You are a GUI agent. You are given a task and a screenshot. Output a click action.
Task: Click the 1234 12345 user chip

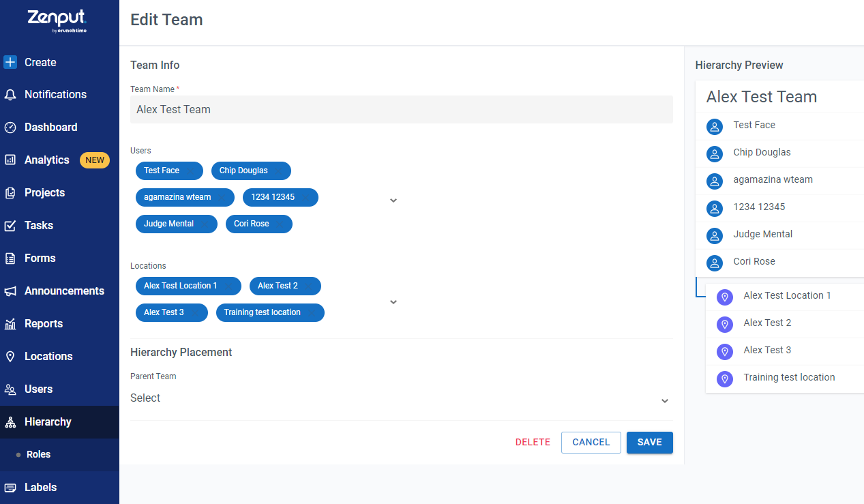click(x=280, y=197)
